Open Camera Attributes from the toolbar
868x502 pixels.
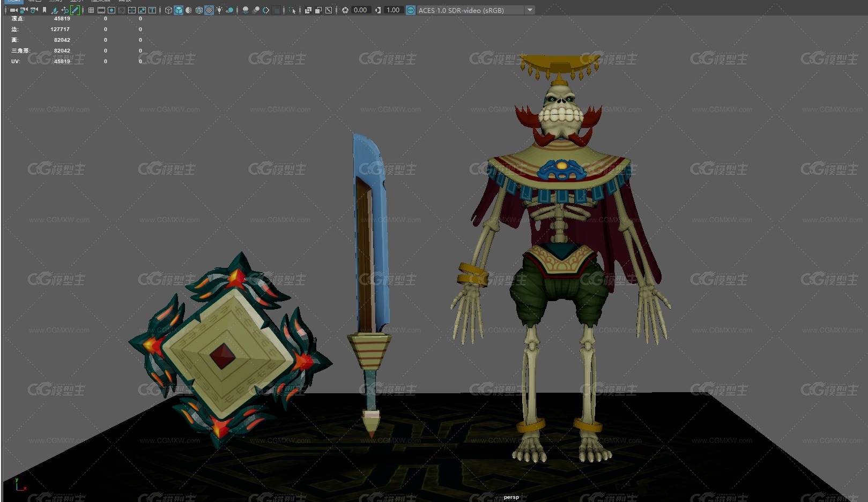(x=34, y=10)
